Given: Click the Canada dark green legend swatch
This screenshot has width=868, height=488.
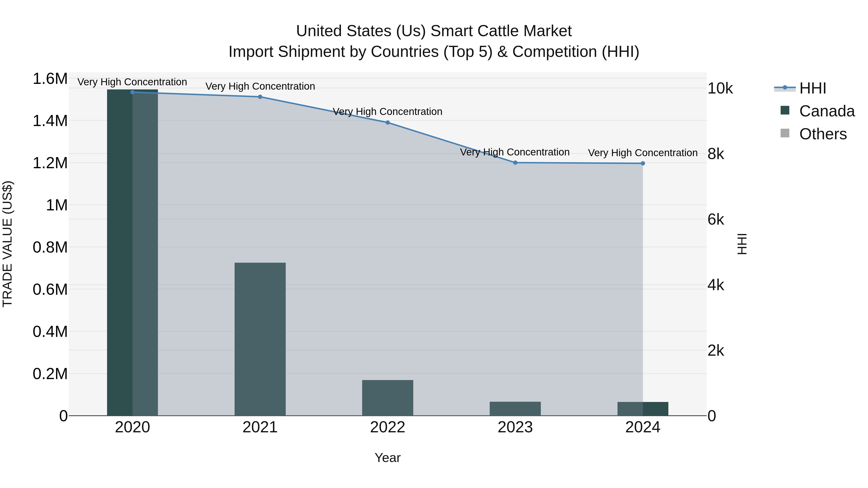Looking at the screenshot, I should (785, 110).
